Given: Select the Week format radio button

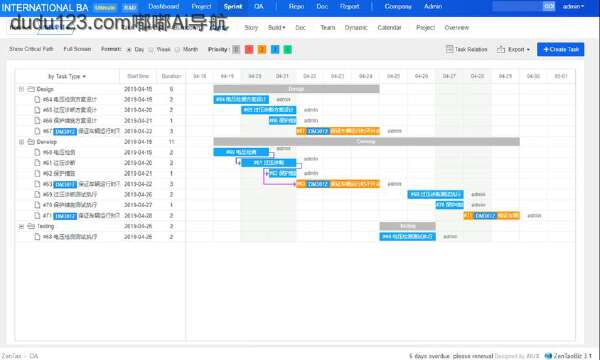Looking at the screenshot, I should (x=151, y=49).
